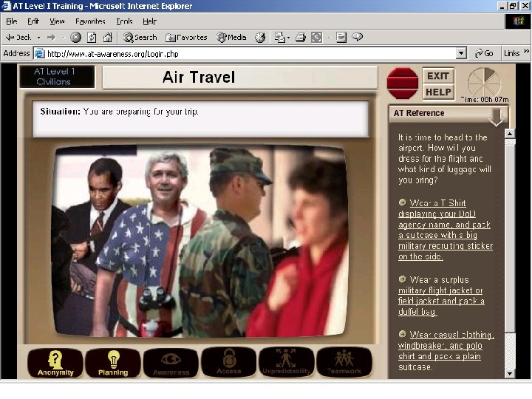Open the Tools menu

click(124, 21)
